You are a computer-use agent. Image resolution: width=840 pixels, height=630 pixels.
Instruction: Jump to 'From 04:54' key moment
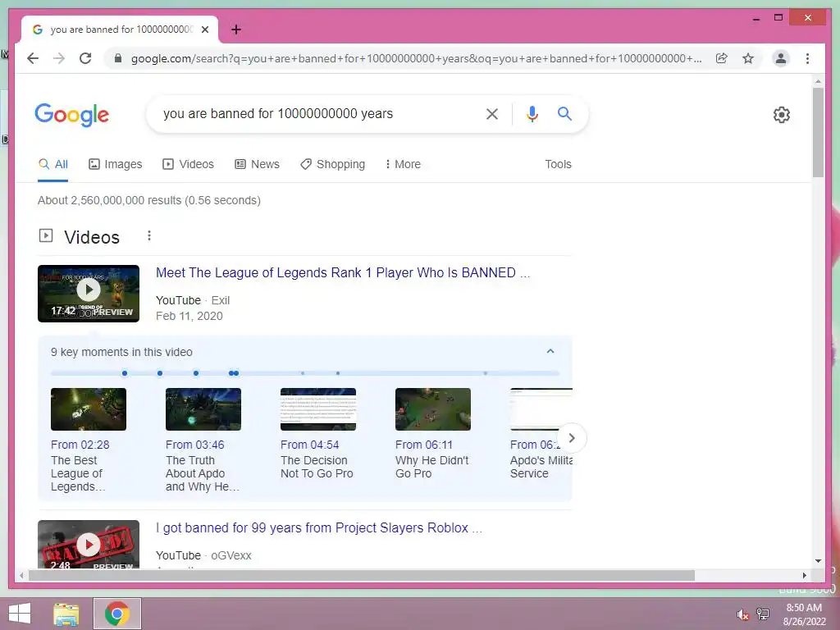[x=309, y=445]
